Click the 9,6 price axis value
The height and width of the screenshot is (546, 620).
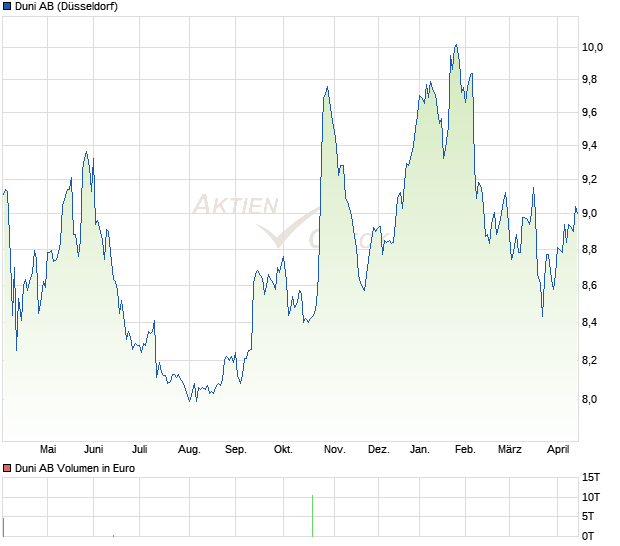[590, 113]
